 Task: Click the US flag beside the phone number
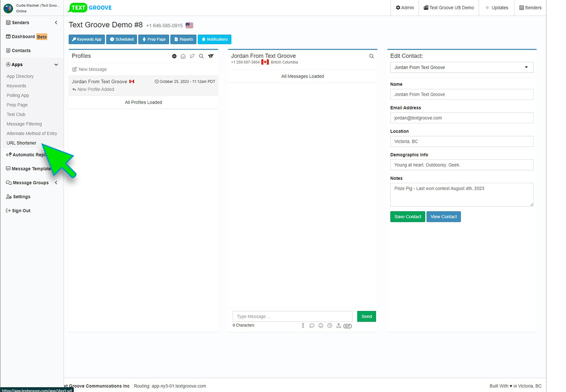[189, 25]
